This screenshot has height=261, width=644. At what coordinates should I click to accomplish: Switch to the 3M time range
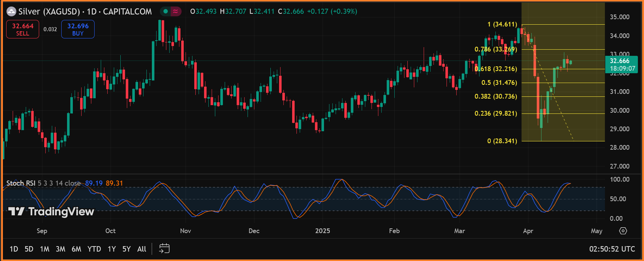(x=61, y=249)
